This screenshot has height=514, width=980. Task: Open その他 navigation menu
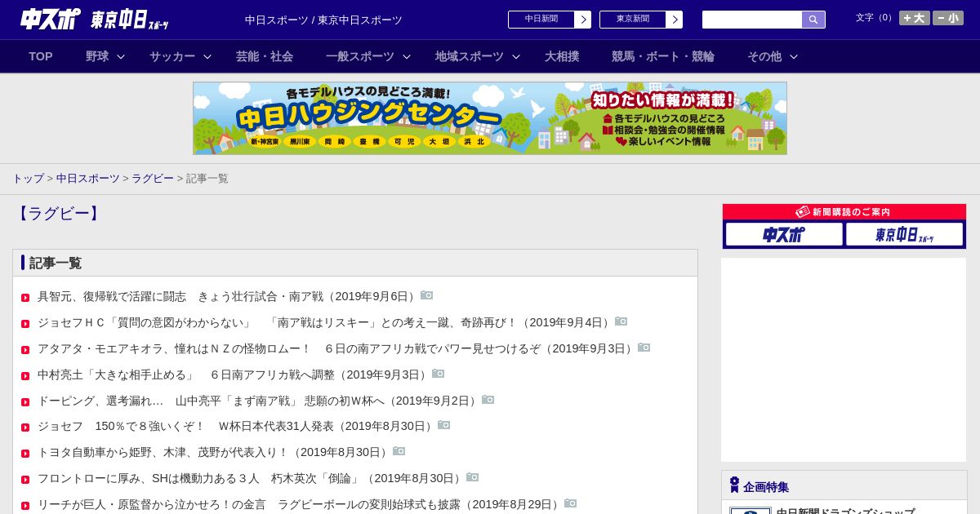[x=764, y=56]
